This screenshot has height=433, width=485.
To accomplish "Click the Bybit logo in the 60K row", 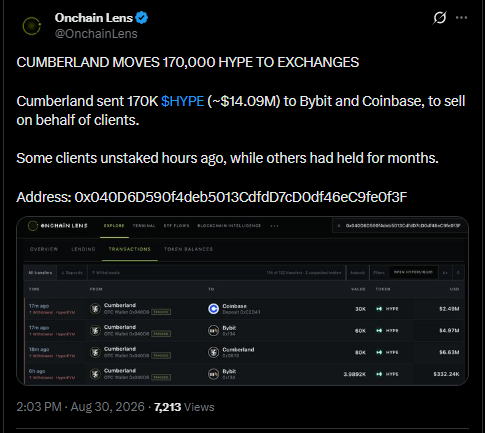I will (213, 331).
